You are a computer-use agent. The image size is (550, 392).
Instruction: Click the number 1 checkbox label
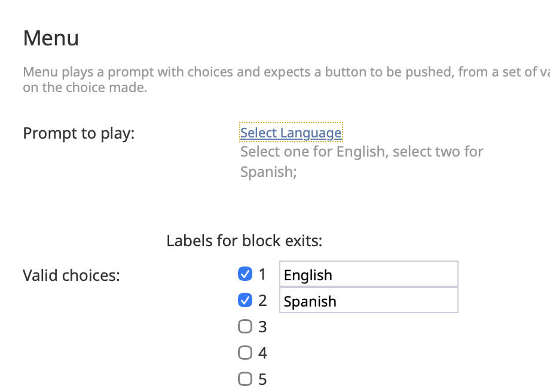coord(262,274)
